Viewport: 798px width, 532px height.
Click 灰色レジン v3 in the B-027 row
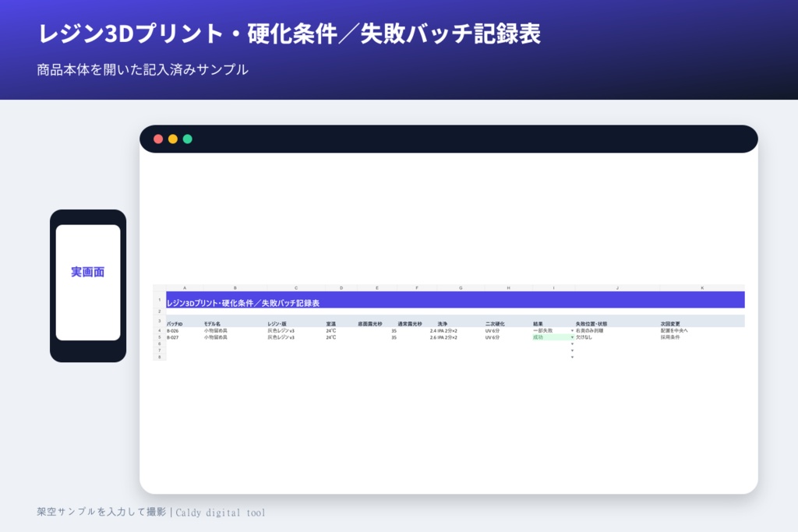(295, 337)
